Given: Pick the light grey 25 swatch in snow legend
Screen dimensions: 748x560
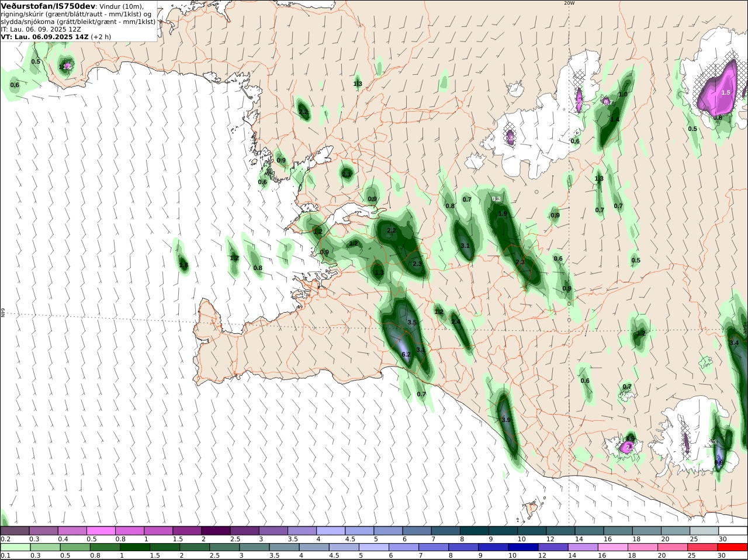Looking at the screenshot, I should (705, 531).
